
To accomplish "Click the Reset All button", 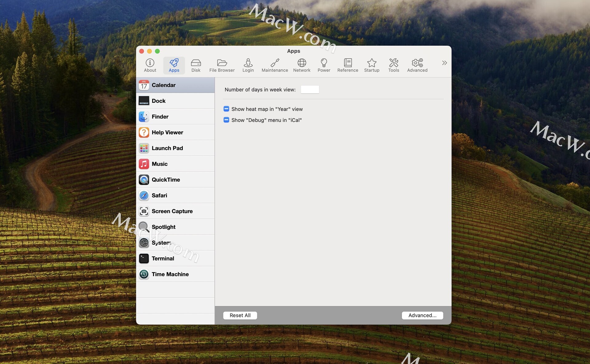I will point(240,316).
